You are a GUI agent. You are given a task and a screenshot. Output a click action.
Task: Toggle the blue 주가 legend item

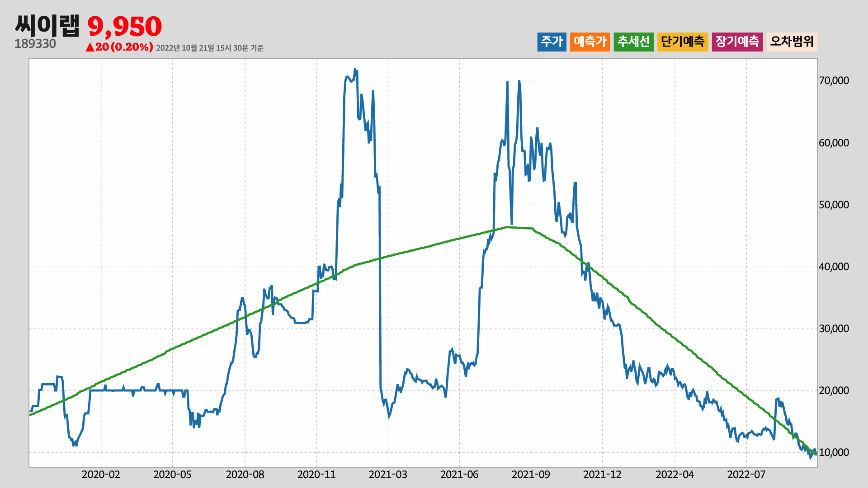552,42
